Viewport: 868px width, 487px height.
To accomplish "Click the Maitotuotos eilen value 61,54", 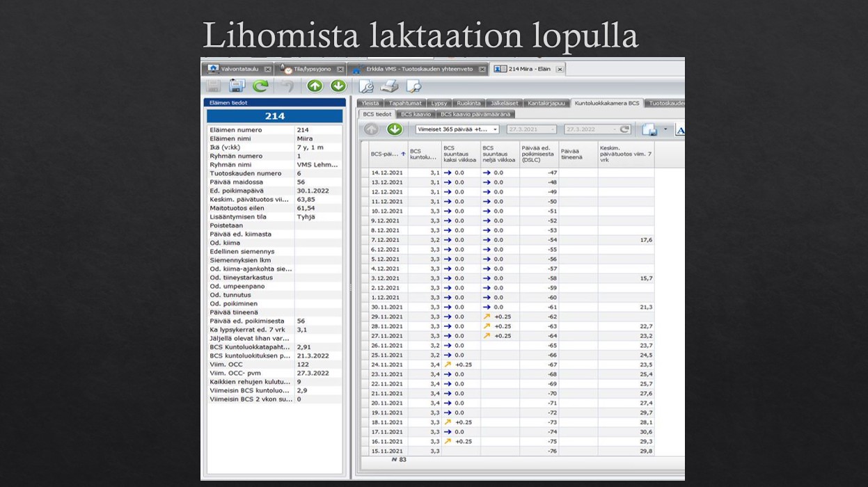I will 306,208.
